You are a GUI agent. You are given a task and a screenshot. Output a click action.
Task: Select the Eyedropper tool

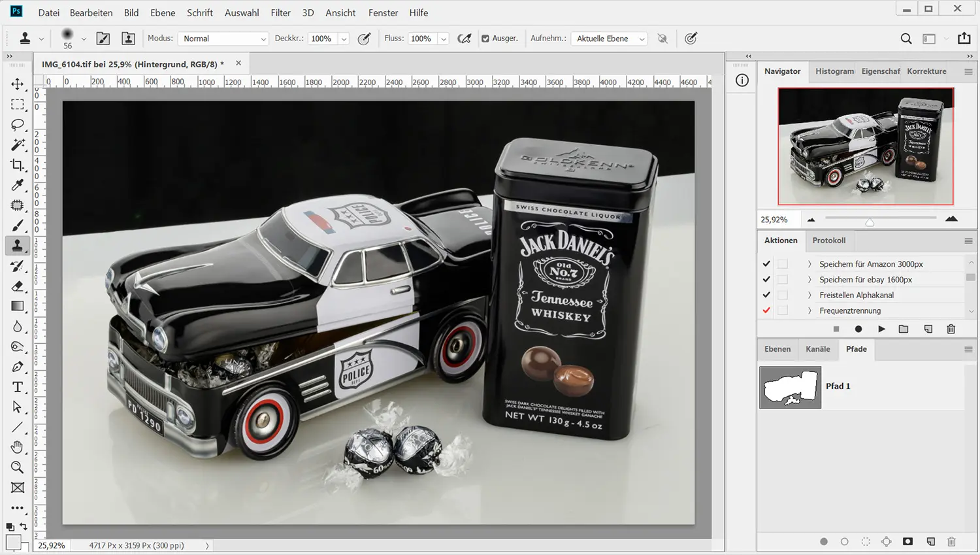(18, 185)
